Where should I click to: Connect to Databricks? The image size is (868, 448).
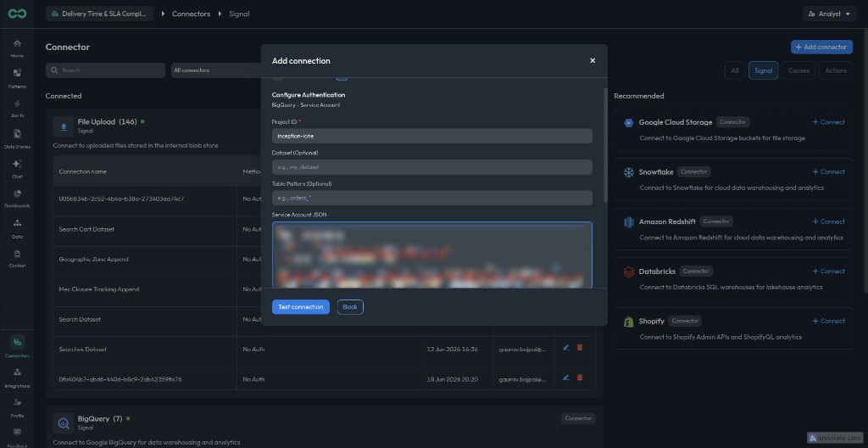click(x=828, y=272)
